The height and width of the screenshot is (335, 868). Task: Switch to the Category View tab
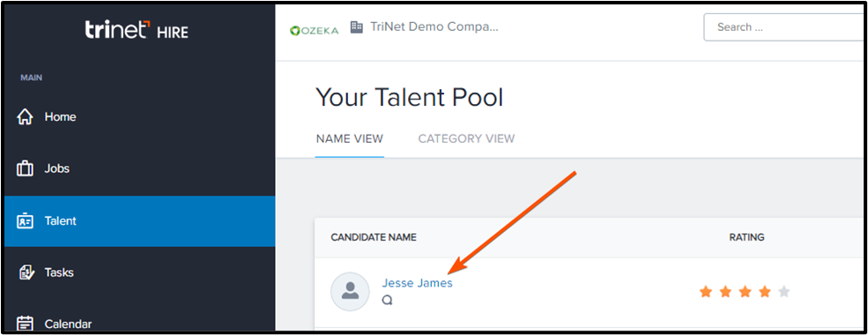[467, 138]
